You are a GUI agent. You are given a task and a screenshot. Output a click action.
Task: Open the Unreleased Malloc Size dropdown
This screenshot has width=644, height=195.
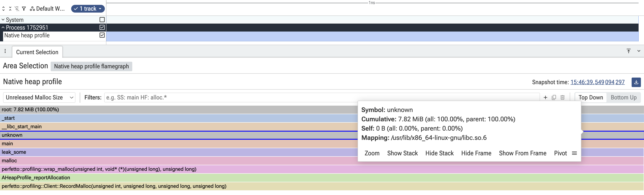pyautogui.click(x=39, y=97)
